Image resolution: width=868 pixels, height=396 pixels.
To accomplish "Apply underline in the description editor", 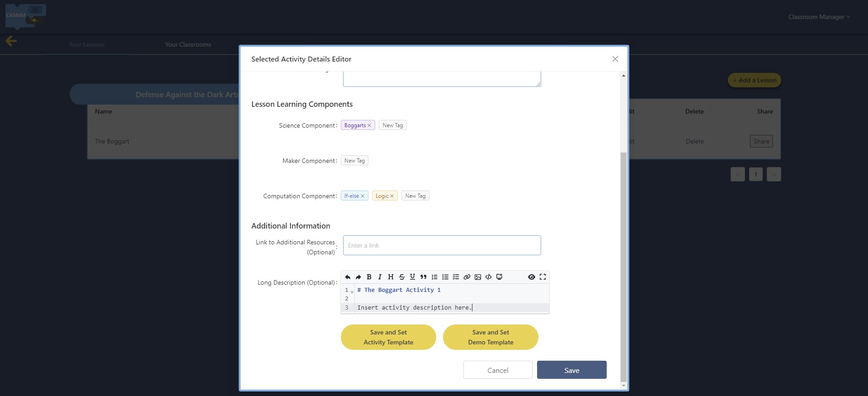I will pos(412,277).
